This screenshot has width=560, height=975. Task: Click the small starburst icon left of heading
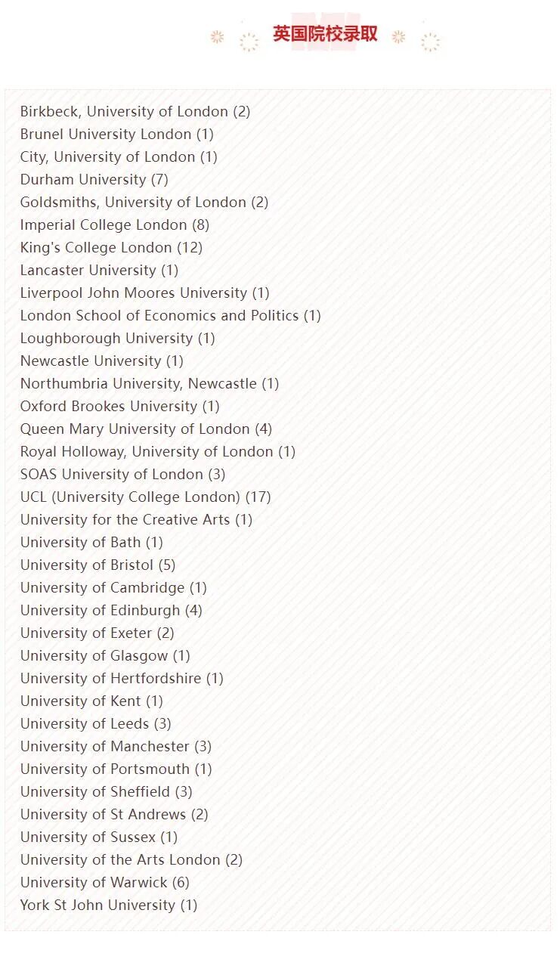pos(218,37)
